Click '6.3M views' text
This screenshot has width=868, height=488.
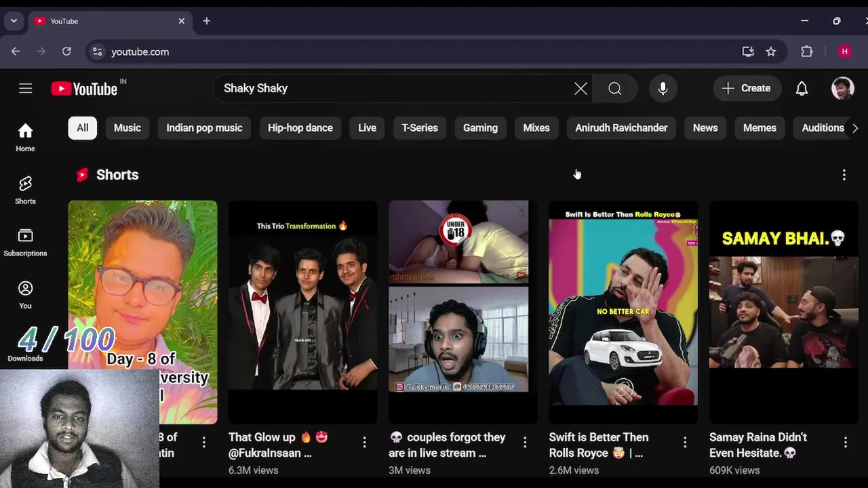pyautogui.click(x=253, y=470)
